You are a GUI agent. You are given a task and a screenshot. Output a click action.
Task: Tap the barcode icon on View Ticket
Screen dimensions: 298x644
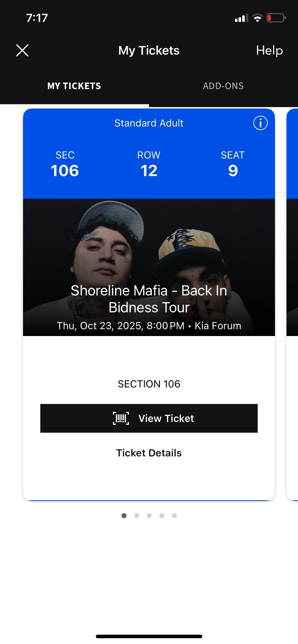point(121,418)
